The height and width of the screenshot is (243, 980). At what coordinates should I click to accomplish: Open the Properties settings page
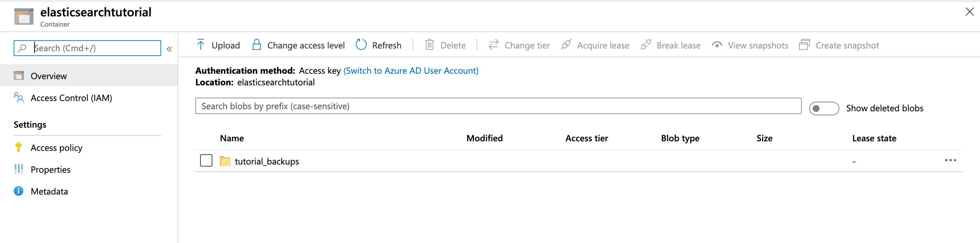coord(50,170)
